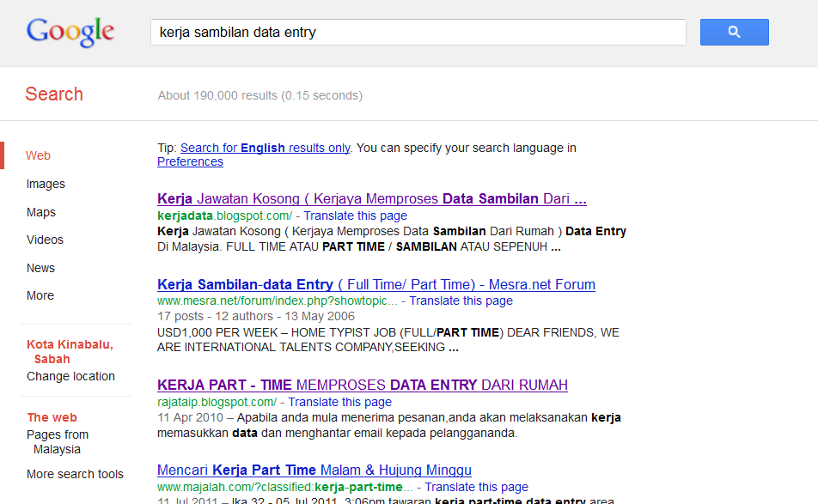Open Mencari Kerja Part Time Malam result
The width and height of the screenshot is (818, 504).
[x=314, y=471]
